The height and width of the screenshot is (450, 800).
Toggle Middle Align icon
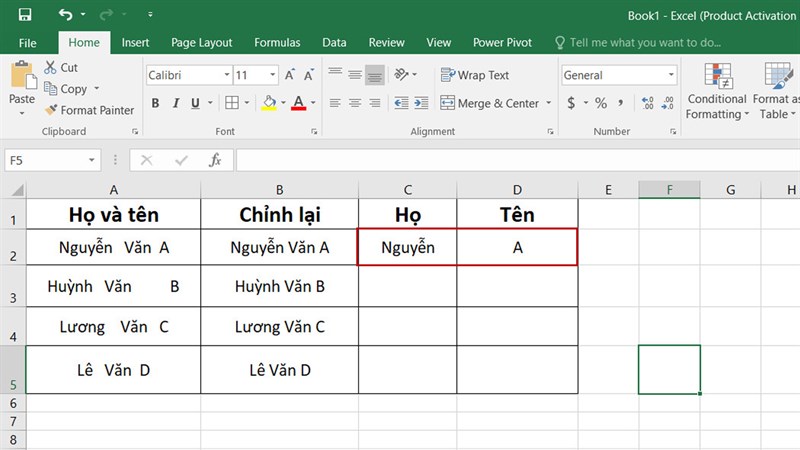point(355,76)
